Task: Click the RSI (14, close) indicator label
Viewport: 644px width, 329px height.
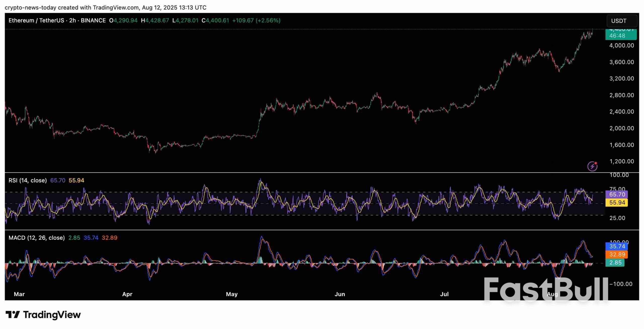Action: [x=28, y=180]
